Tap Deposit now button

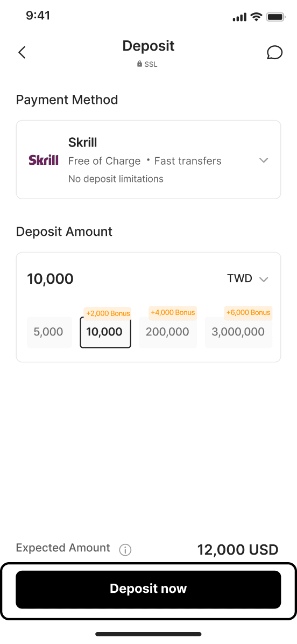click(x=148, y=590)
